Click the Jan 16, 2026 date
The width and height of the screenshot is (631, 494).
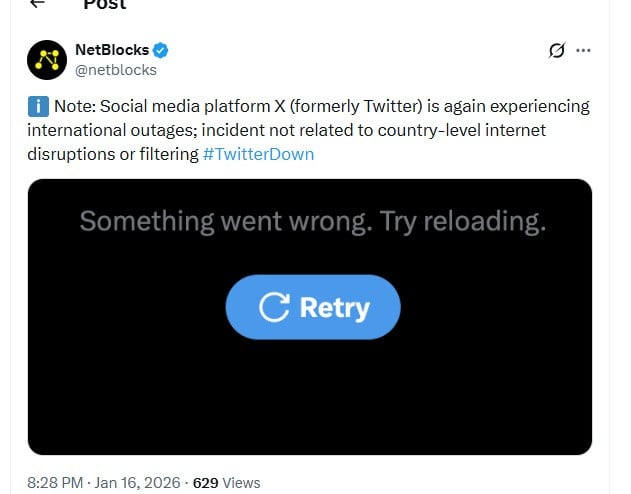[139, 482]
